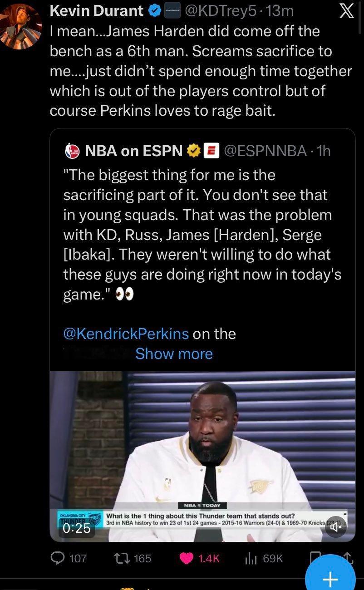Share the tweet via share icon

(x=348, y=556)
